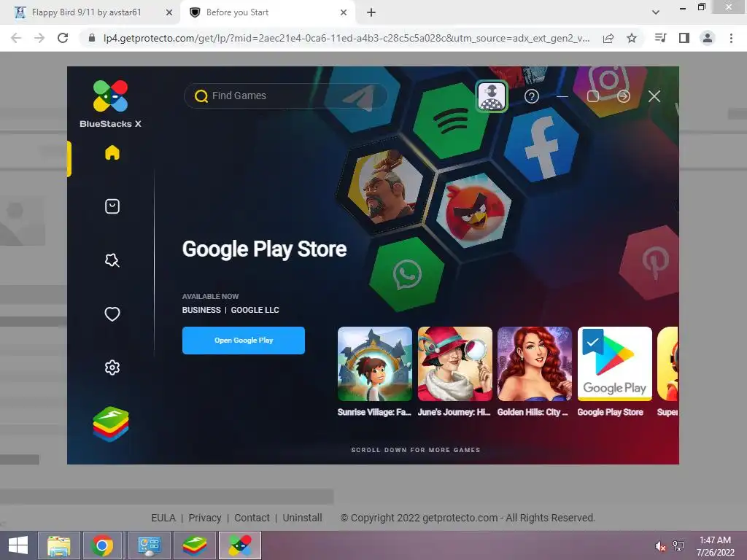The image size is (747, 560).
Task: Click the WhatsApp hexagon icon
Action: (x=406, y=275)
